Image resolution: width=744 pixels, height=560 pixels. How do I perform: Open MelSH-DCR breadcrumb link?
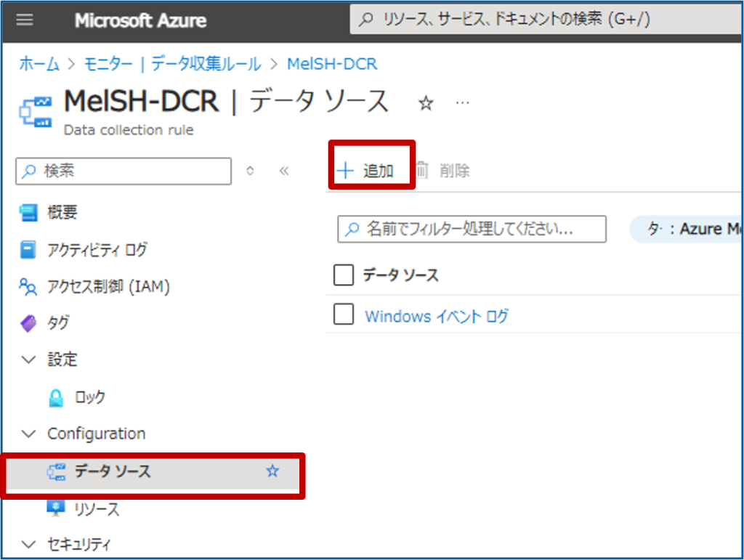tap(332, 63)
